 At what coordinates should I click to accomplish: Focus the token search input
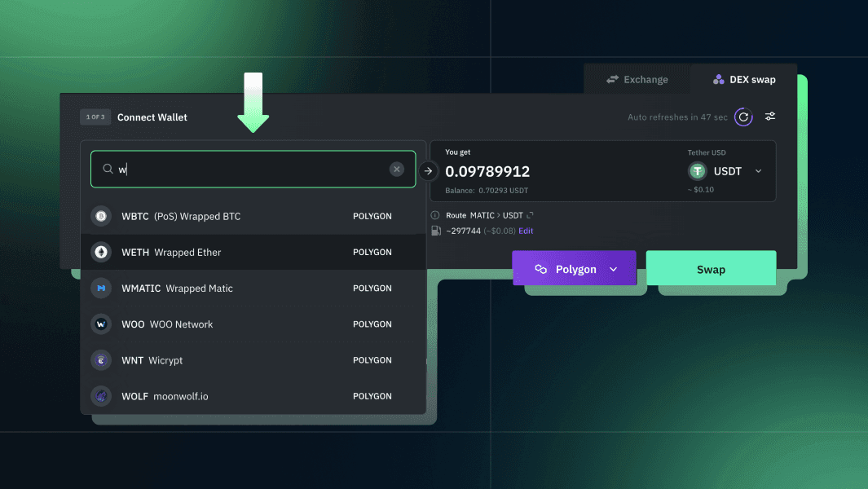253,169
